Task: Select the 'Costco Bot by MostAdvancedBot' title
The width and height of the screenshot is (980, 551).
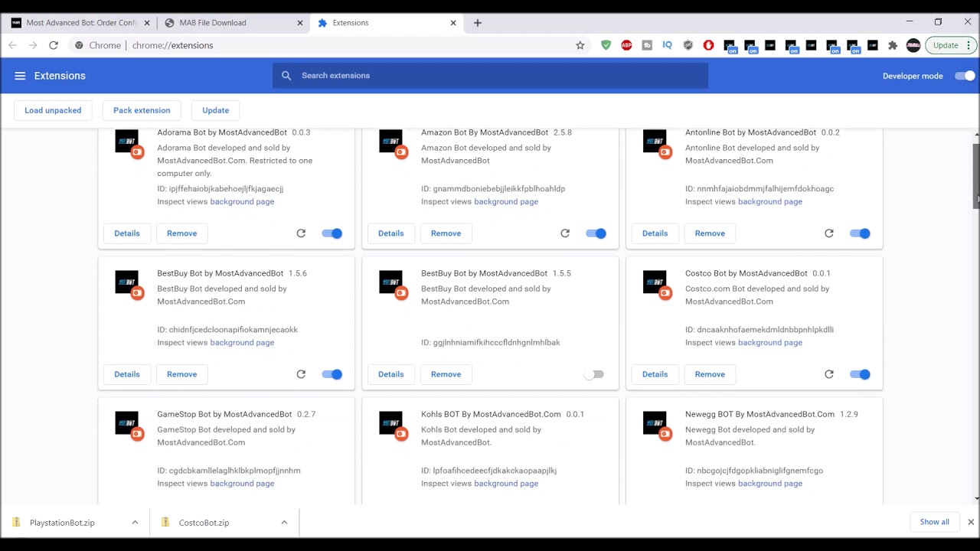Action: click(x=746, y=273)
